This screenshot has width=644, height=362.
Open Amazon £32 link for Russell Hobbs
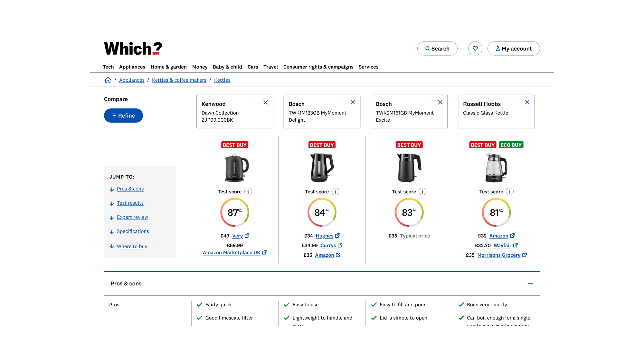pyautogui.click(x=502, y=236)
